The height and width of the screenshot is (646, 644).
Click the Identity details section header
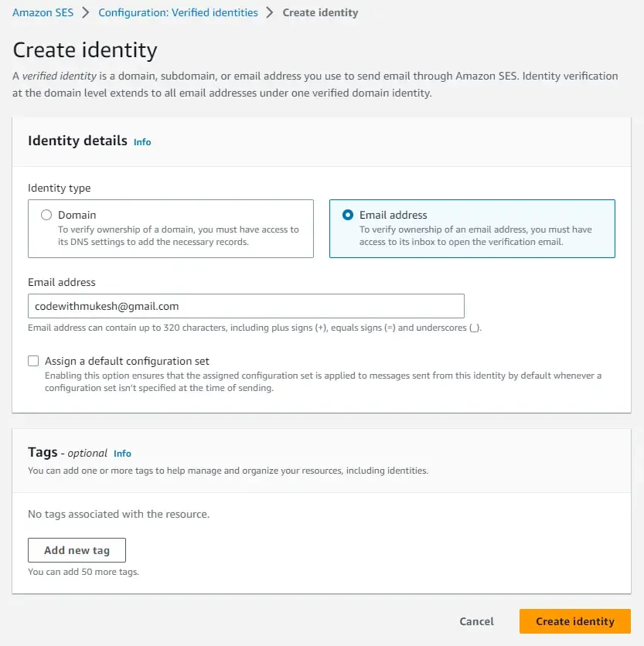[77, 141]
